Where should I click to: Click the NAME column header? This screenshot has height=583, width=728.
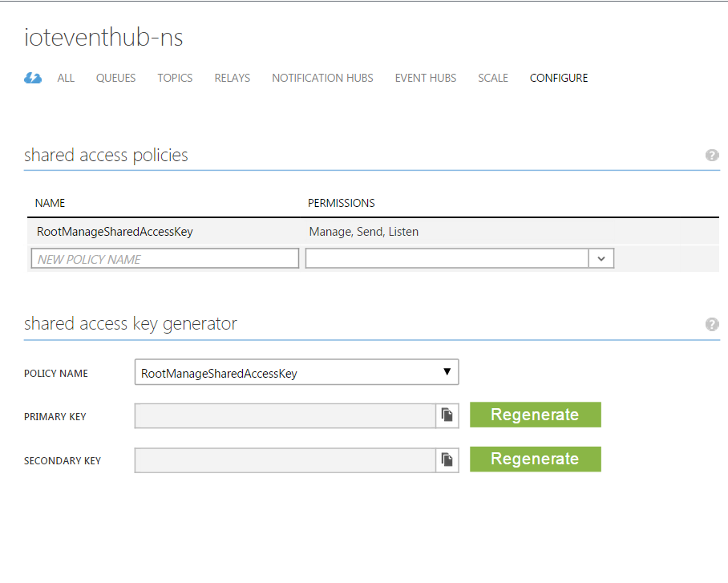[x=51, y=203]
